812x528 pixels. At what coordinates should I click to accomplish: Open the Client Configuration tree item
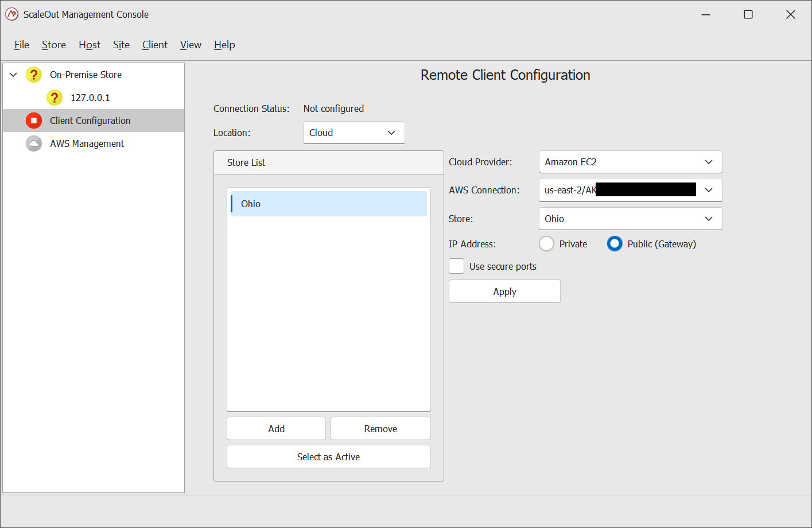94,121
